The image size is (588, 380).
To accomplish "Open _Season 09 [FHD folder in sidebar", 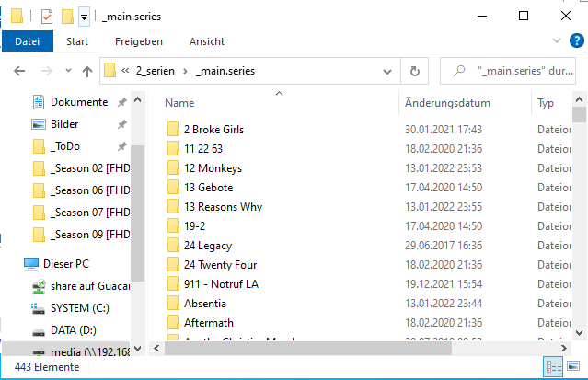I will pos(90,235).
